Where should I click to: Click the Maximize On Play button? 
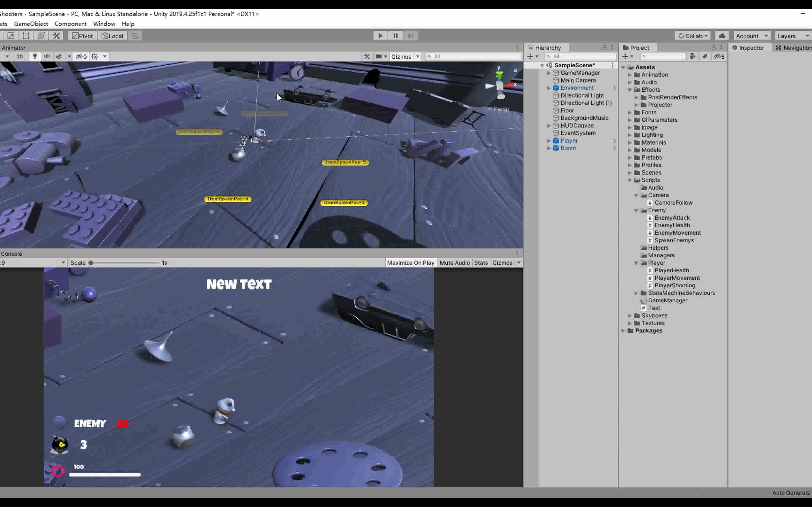410,263
